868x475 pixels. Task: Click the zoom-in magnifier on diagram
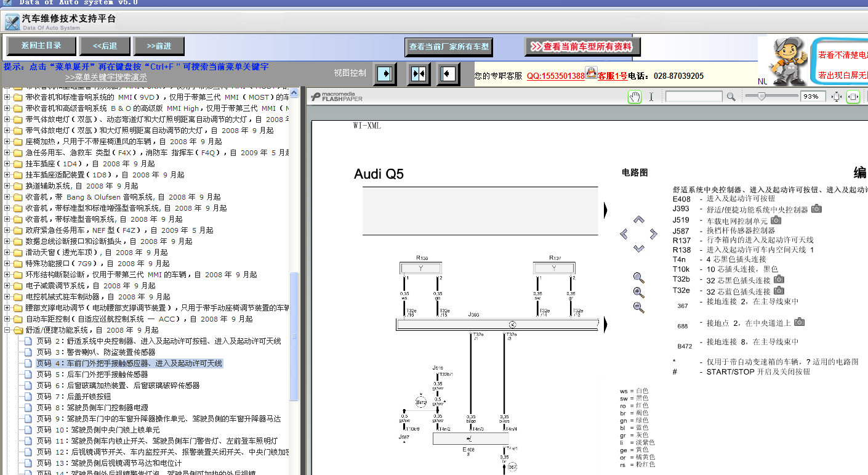coord(638,293)
